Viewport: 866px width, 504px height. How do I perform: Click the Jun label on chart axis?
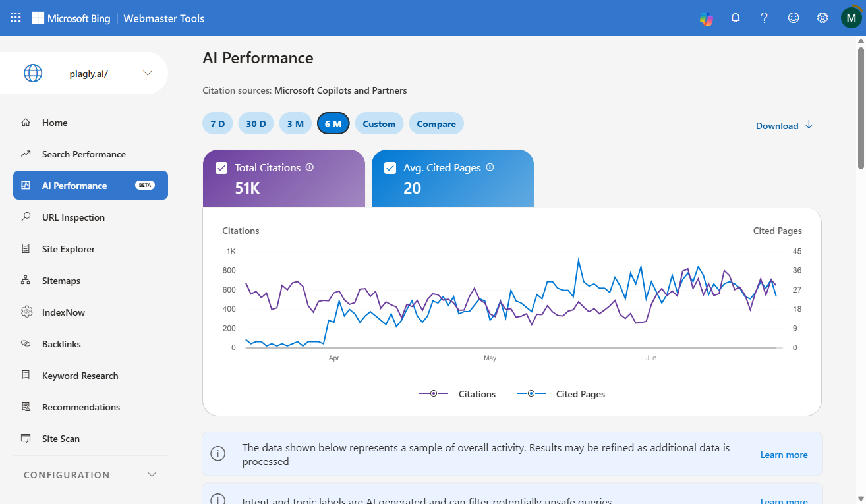pos(651,358)
